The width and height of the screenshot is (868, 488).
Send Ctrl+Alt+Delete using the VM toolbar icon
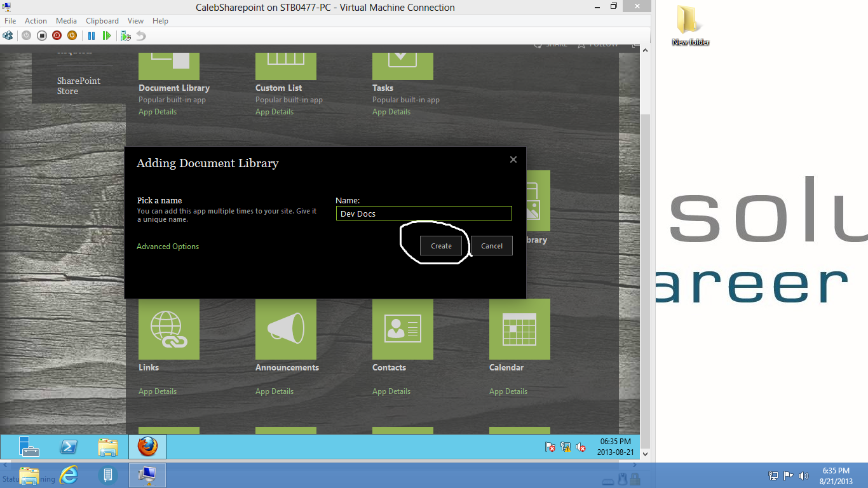[8, 36]
